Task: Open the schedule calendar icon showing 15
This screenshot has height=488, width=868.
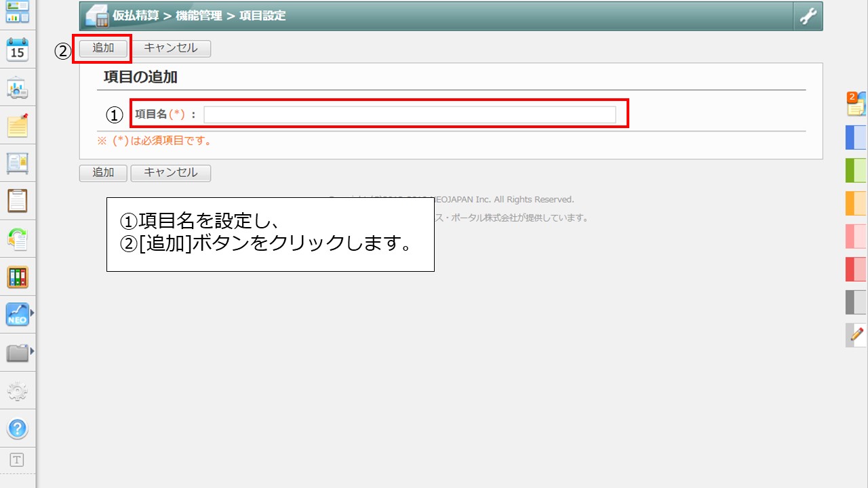Action: click(x=17, y=49)
